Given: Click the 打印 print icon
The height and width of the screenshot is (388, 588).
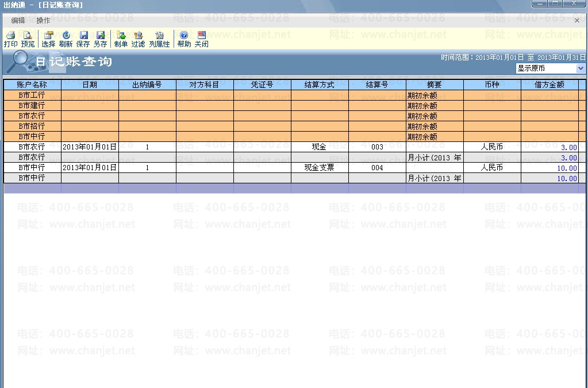Looking at the screenshot, I should pyautogui.click(x=10, y=39).
